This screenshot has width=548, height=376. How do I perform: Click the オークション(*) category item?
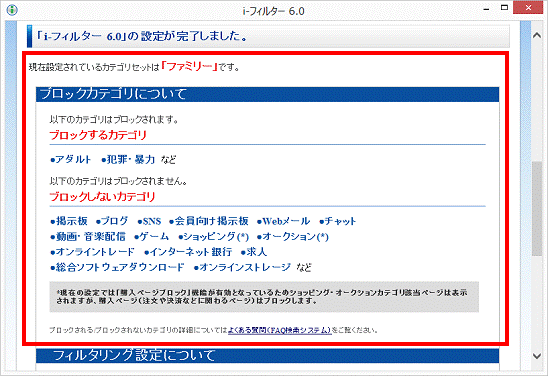click(x=293, y=237)
